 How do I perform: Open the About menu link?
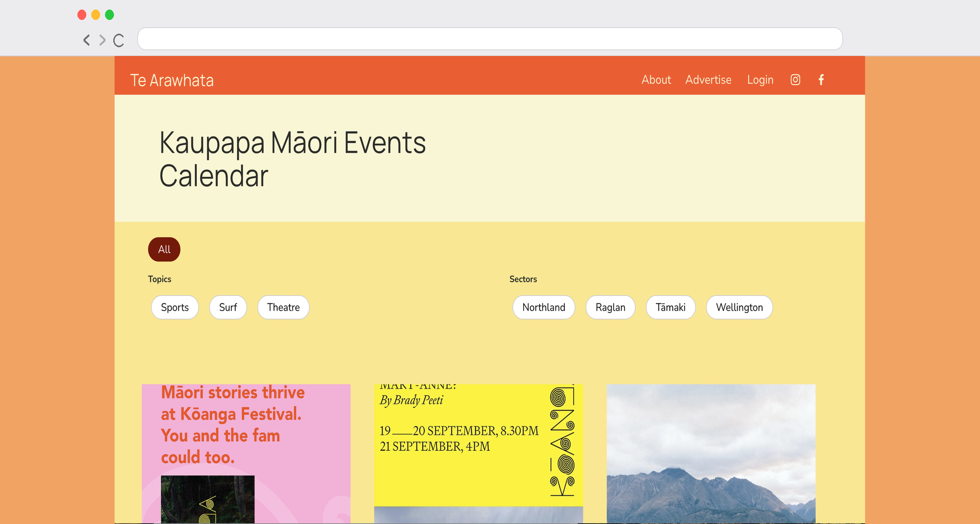pos(656,80)
